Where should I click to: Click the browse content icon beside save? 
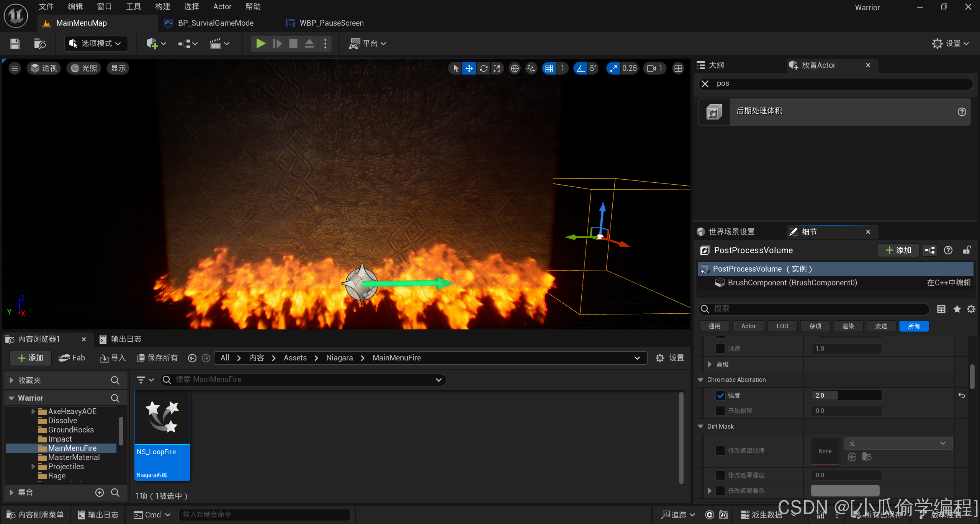tap(40, 44)
